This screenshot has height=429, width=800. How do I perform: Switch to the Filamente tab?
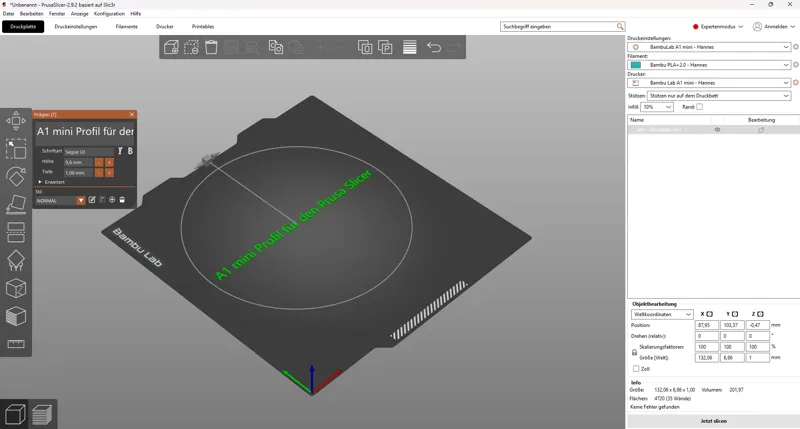click(127, 27)
